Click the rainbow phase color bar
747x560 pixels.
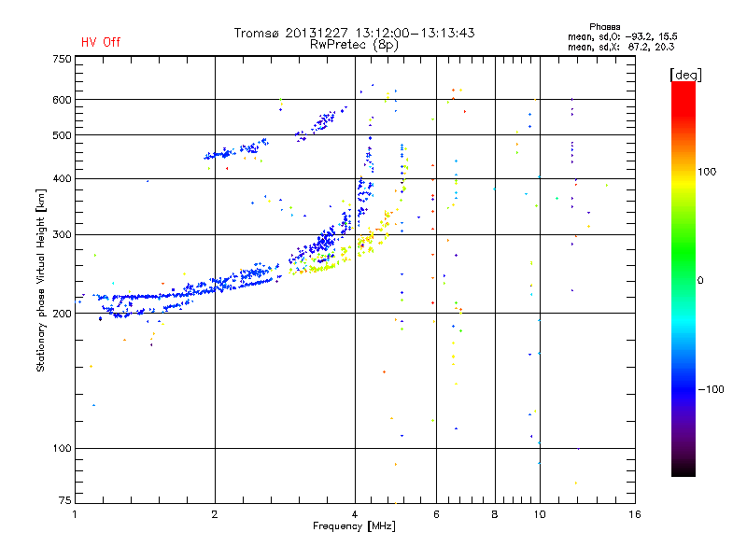[684, 279]
